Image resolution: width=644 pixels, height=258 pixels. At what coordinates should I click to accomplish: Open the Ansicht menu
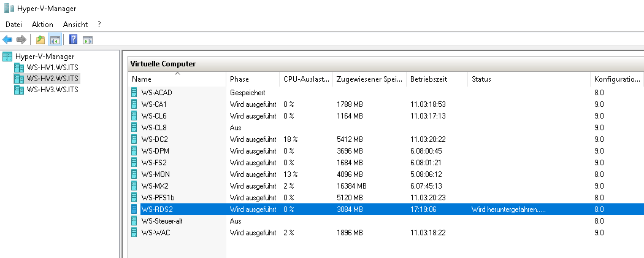coord(75,25)
